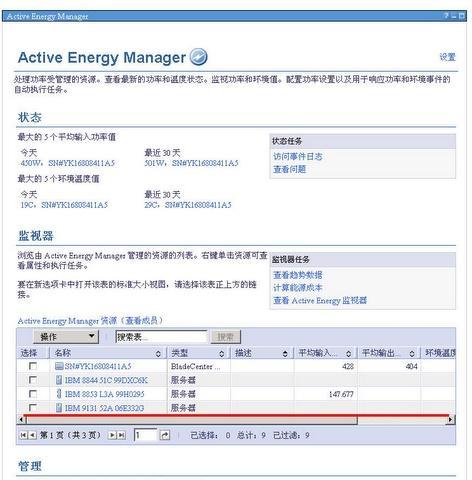The height and width of the screenshot is (480, 472).
Task: Go to previous page of table
Action: click(32, 435)
